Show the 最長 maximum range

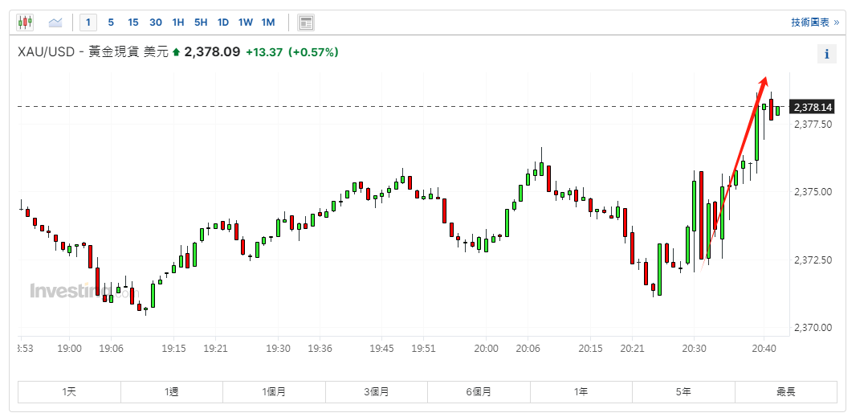tap(785, 392)
